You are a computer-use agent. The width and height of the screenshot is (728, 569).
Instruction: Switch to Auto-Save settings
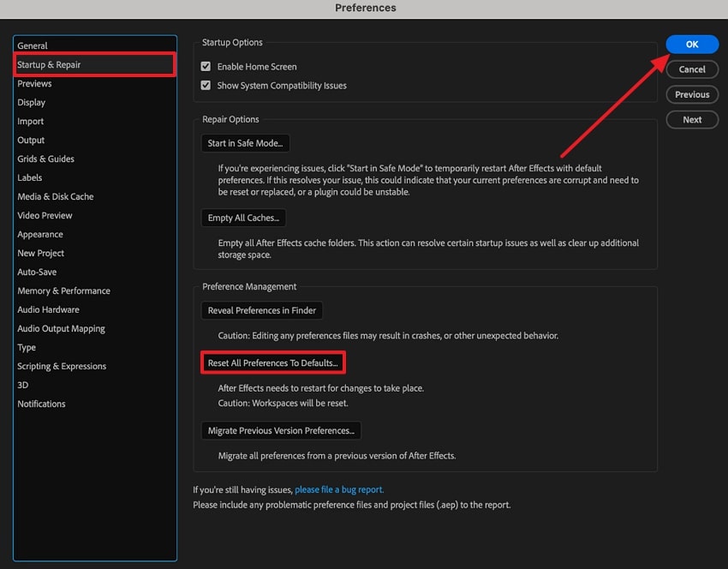click(x=95, y=272)
